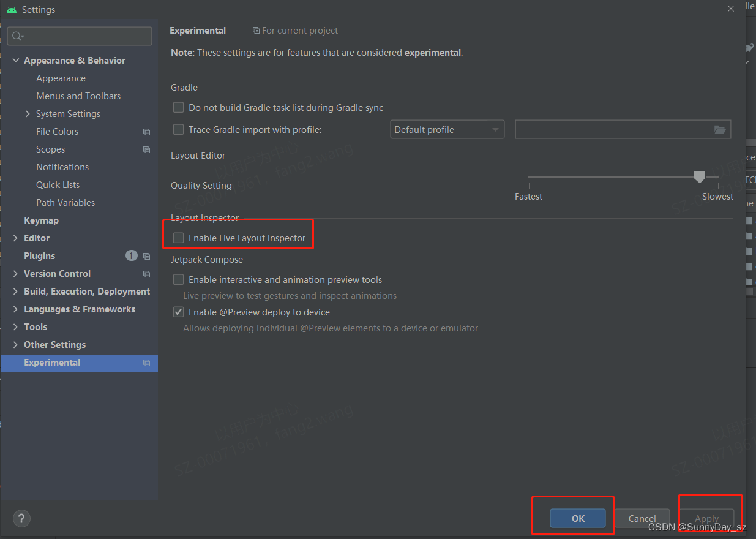This screenshot has height=539, width=756.
Task: Enable Live Layout Inspector
Action: (178, 237)
